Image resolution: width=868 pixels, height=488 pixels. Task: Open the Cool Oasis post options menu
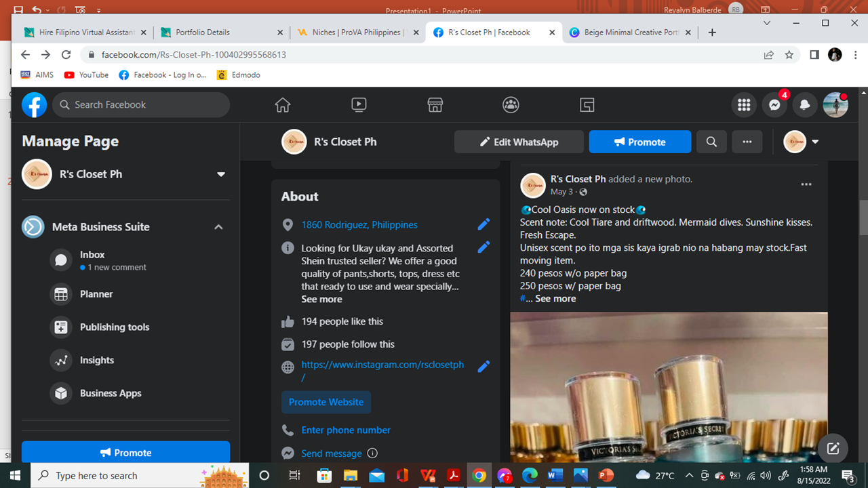point(806,184)
